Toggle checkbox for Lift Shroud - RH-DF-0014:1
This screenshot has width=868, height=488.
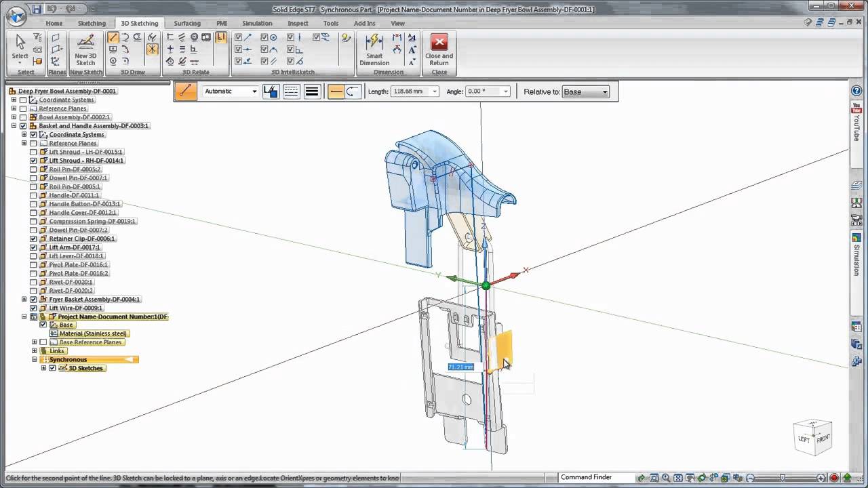coord(33,161)
